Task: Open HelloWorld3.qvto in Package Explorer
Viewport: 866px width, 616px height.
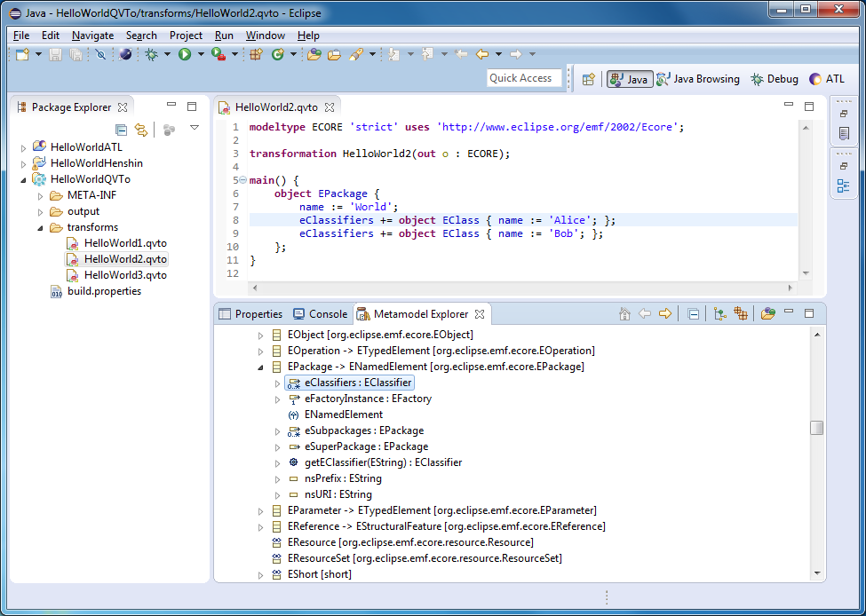Action: 125,275
